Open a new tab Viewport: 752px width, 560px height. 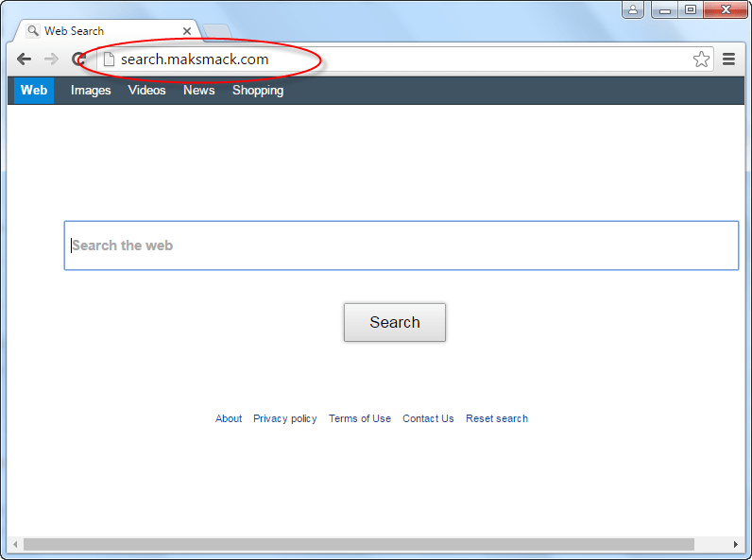tap(216, 31)
